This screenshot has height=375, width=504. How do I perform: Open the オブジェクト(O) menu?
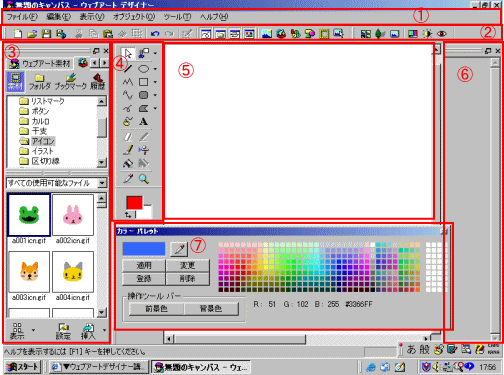(134, 17)
